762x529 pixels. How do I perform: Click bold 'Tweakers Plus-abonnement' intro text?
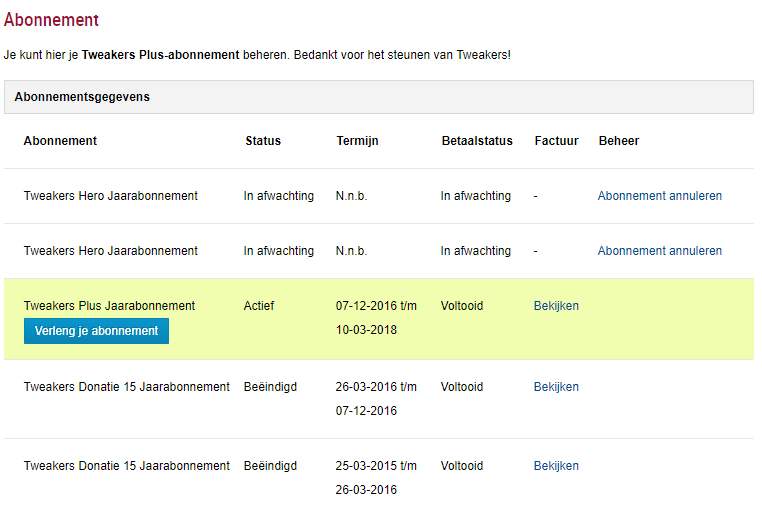pyautogui.click(x=160, y=54)
